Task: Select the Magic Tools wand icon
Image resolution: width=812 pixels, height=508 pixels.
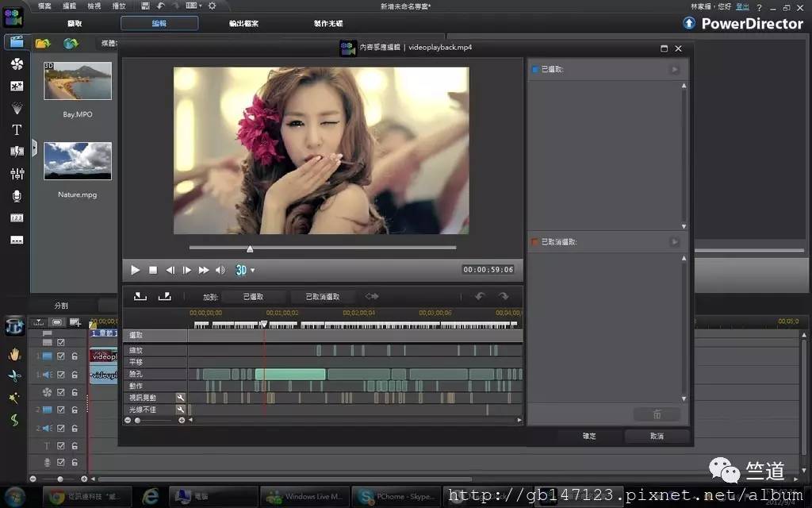Action: [x=13, y=398]
